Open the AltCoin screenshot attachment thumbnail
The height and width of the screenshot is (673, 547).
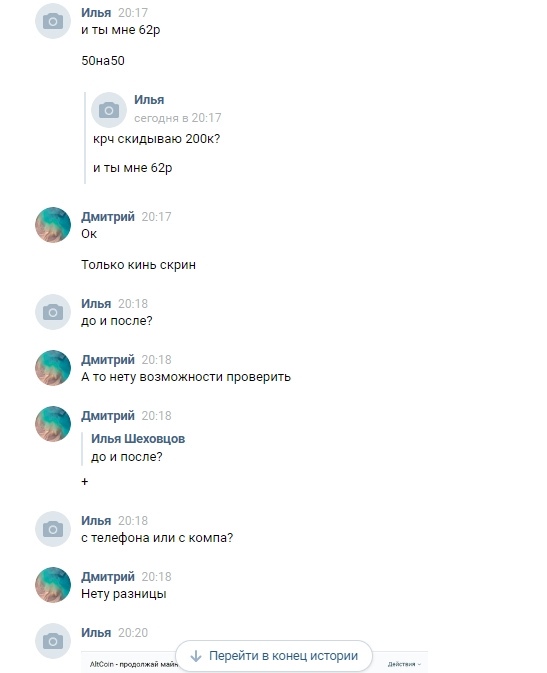pos(254,662)
